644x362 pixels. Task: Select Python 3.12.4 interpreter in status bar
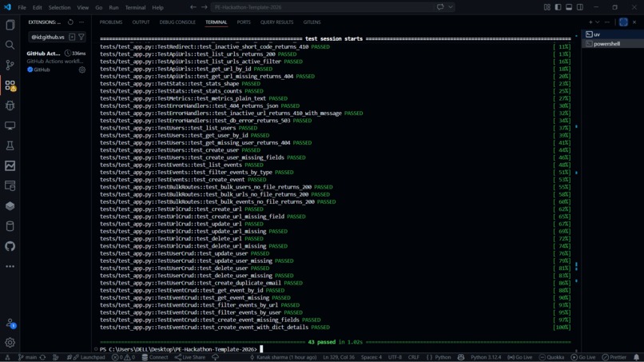(485, 357)
